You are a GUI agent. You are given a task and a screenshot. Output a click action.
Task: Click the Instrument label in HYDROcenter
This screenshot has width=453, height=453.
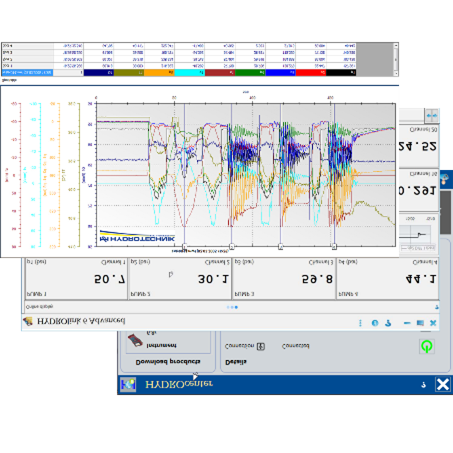[161, 346]
